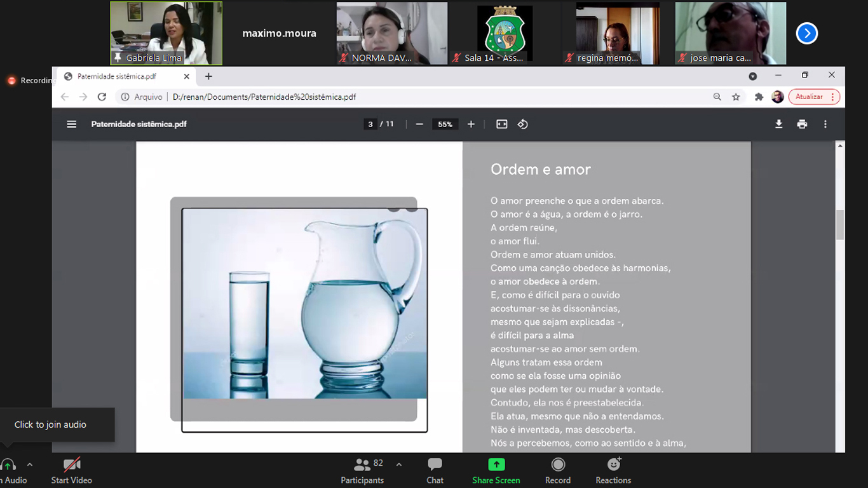This screenshot has height=488, width=868.
Task: Download the PDF file
Action: point(778,125)
